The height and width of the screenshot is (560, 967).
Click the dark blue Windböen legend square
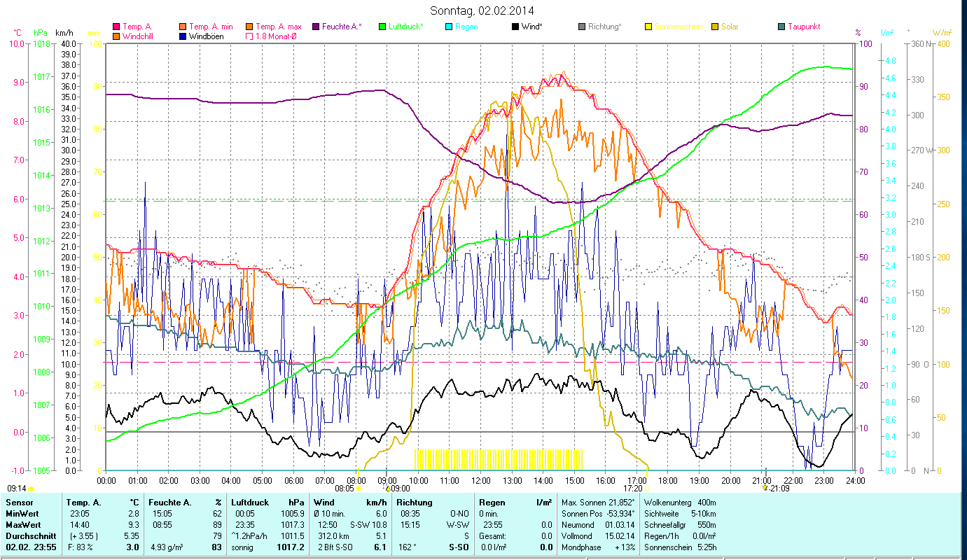tap(182, 36)
